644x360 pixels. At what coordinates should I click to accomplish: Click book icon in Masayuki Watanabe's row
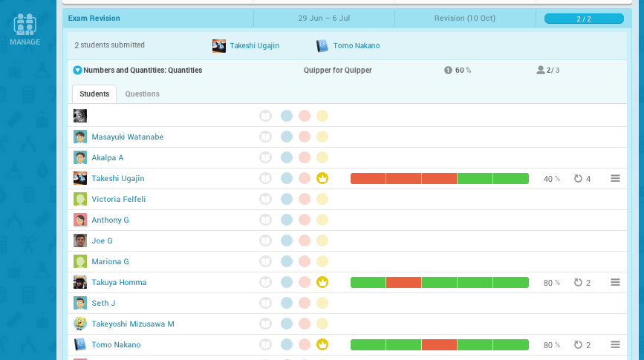click(x=266, y=137)
